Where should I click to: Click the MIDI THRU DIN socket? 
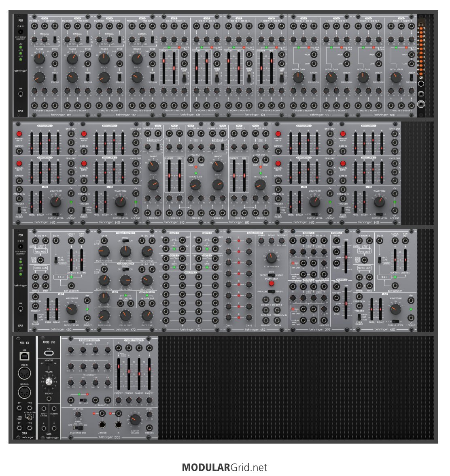(x=24, y=392)
